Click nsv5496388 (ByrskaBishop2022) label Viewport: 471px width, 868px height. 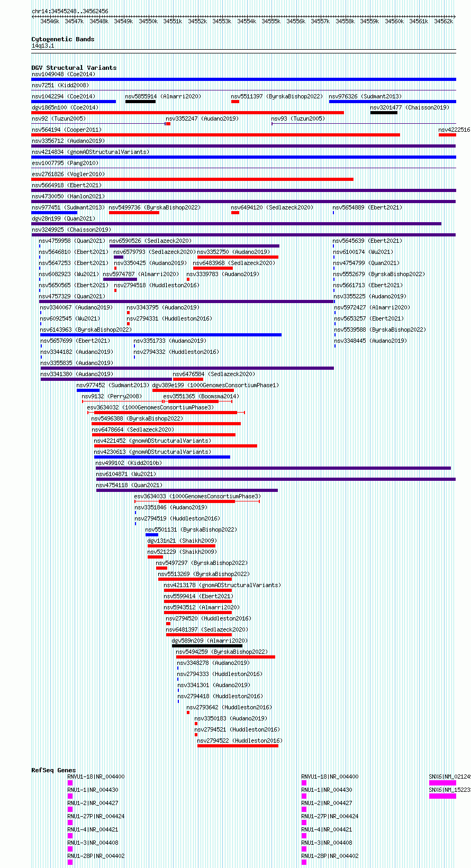click(137, 418)
